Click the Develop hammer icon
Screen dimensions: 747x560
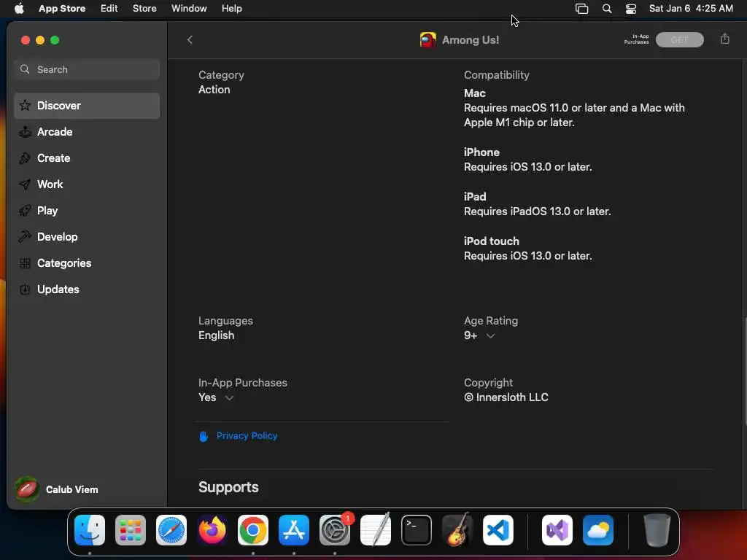point(25,237)
